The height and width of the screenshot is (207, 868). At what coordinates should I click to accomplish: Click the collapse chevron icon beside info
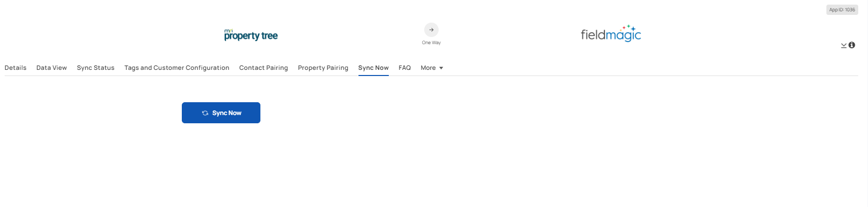coord(843,46)
